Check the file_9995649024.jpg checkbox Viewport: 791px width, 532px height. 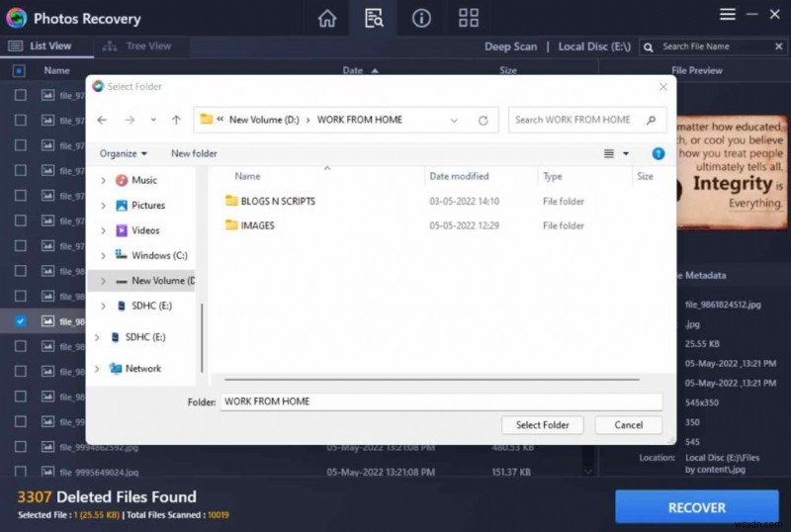pyautogui.click(x=20, y=472)
